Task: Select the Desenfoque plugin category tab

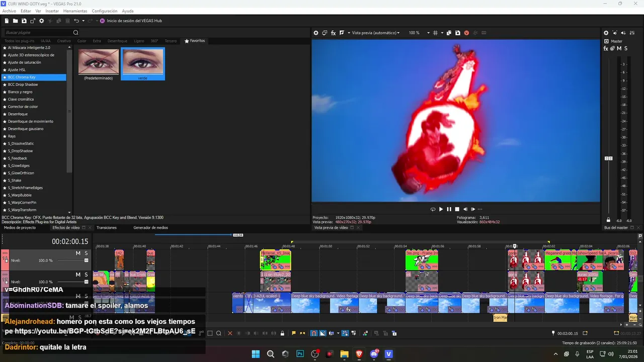Action: [x=117, y=41]
